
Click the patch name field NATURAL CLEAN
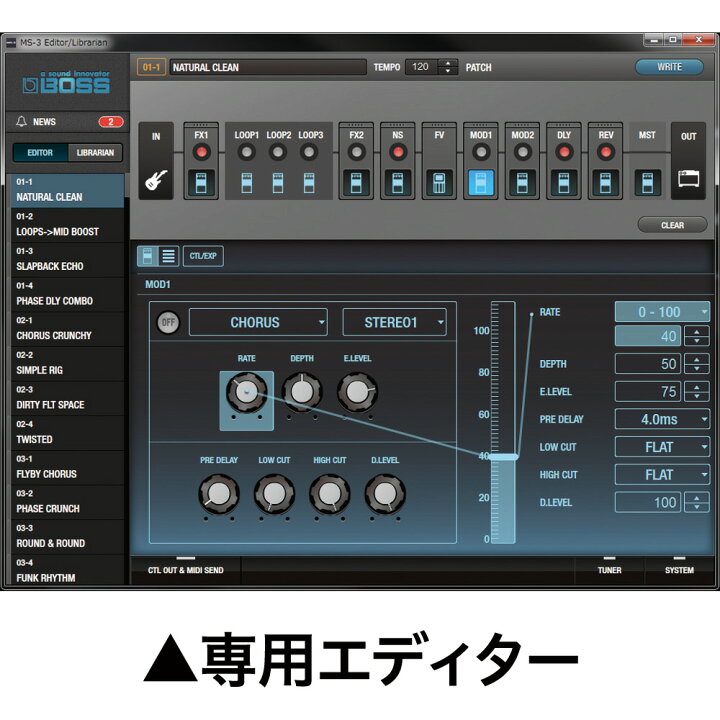(x=268, y=67)
